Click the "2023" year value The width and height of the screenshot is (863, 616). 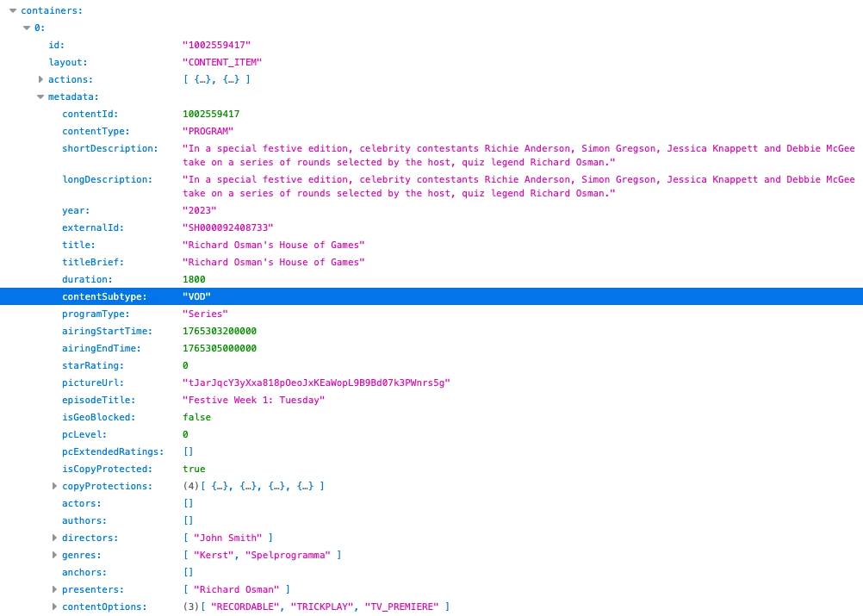(199, 210)
